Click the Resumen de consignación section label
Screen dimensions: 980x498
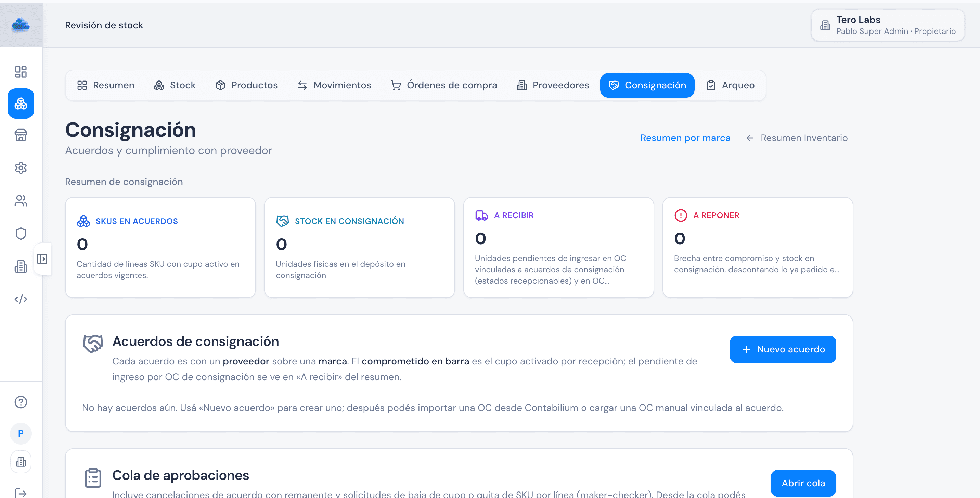point(124,182)
